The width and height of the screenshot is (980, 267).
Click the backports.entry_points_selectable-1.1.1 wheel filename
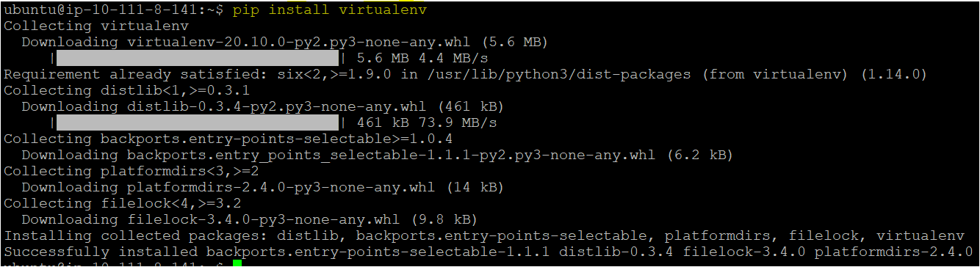393,155
